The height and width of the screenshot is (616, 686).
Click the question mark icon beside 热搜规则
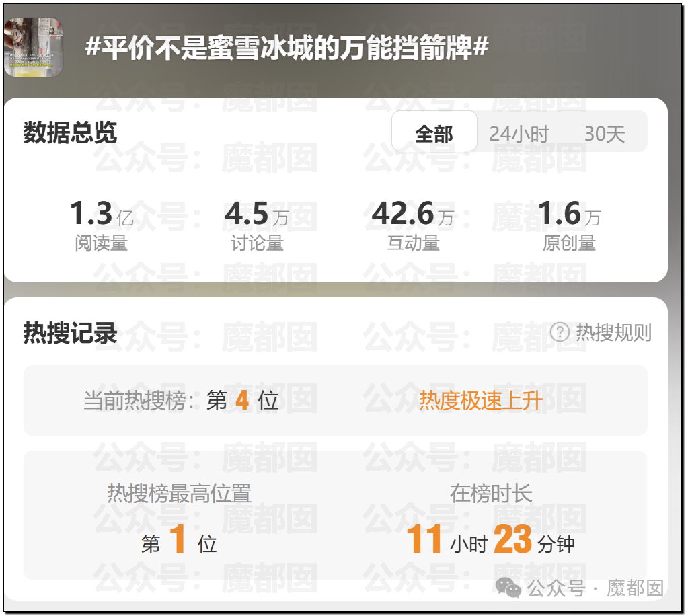pyautogui.click(x=560, y=332)
